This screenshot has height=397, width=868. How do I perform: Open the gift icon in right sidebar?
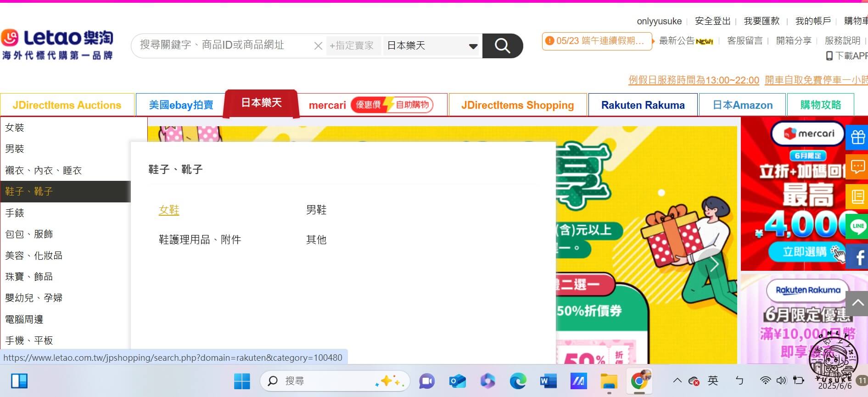click(857, 137)
